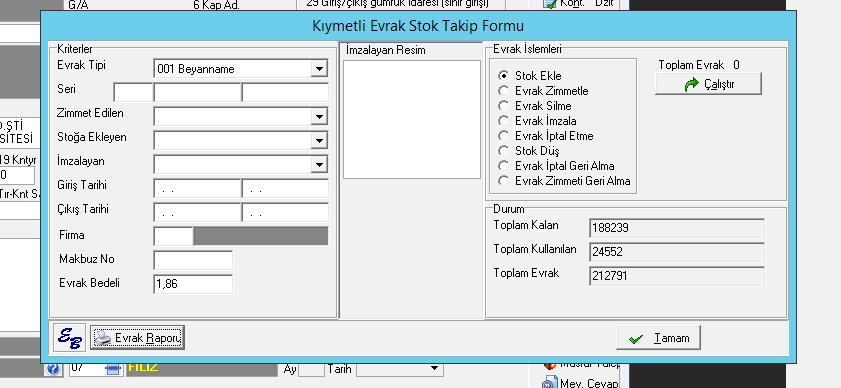841x388 pixels.
Task: Click the middle Seri input box
Action: point(197,93)
